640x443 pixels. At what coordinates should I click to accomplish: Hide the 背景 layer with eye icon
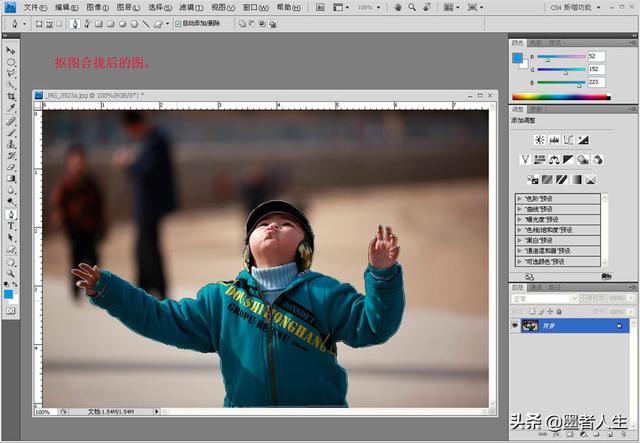pos(516,326)
